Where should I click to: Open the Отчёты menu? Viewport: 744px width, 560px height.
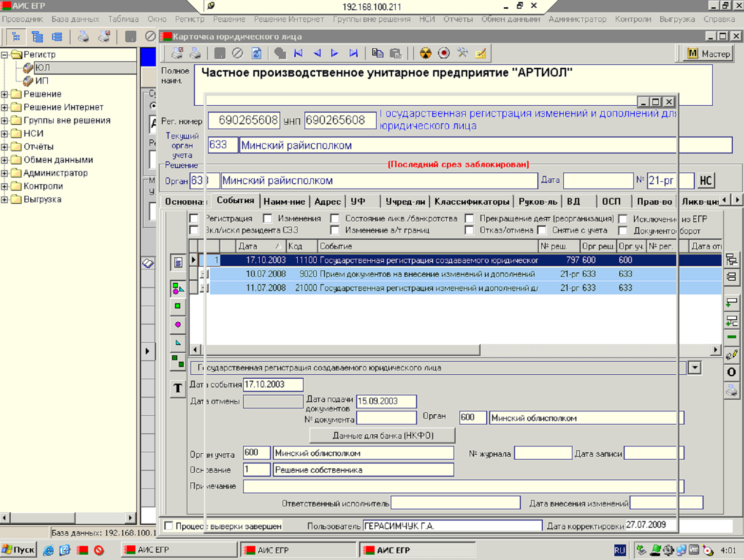click(x=458, y=19)
